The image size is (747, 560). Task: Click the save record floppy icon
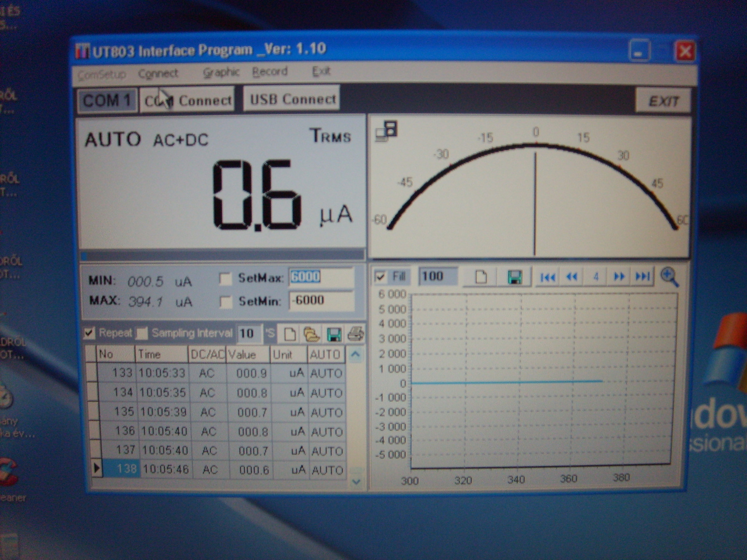tap(334, 334)
